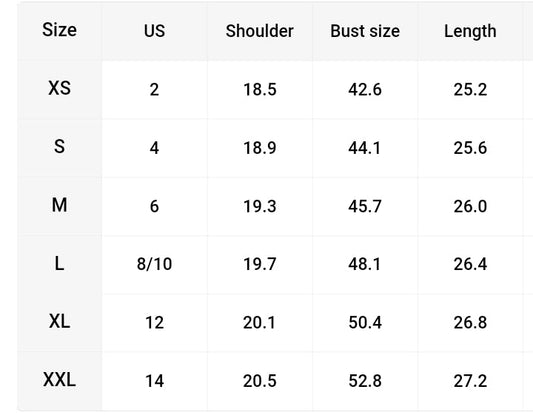Select bust size value 42.6
The height and width of the screenshot is (415, 533).
point(365,90)
